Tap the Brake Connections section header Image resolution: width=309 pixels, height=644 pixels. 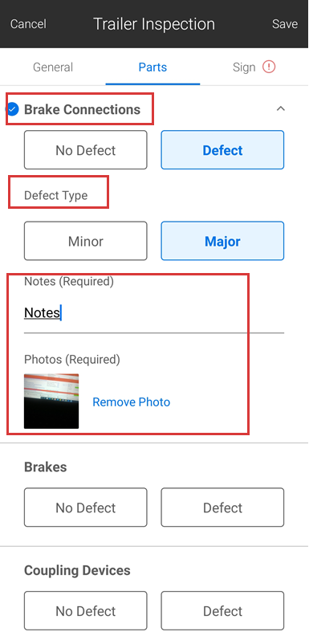click(82, 110)
